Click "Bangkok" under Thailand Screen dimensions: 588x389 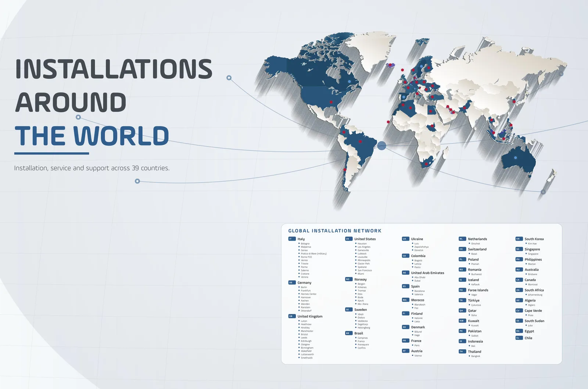[476, 356]
